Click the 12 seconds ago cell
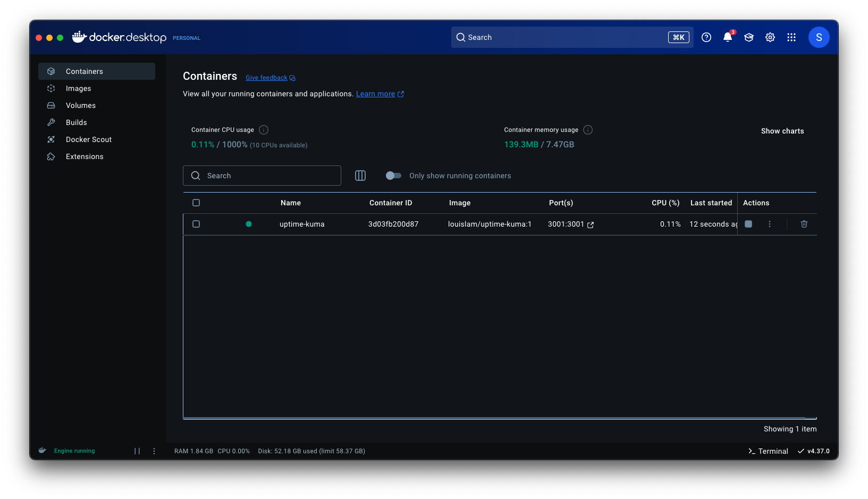Viewport: 868px width, 499px height. click(x=713, y=224)
